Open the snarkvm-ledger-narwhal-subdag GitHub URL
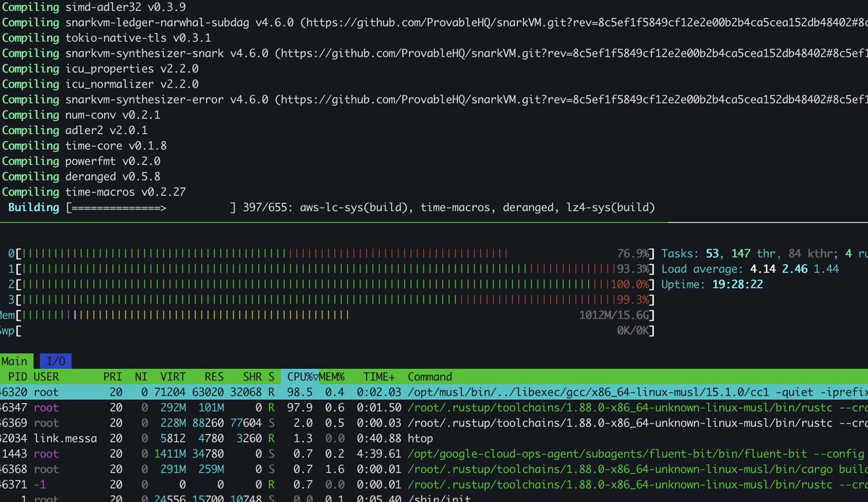 pyautogui.click(x=585, y=22)
